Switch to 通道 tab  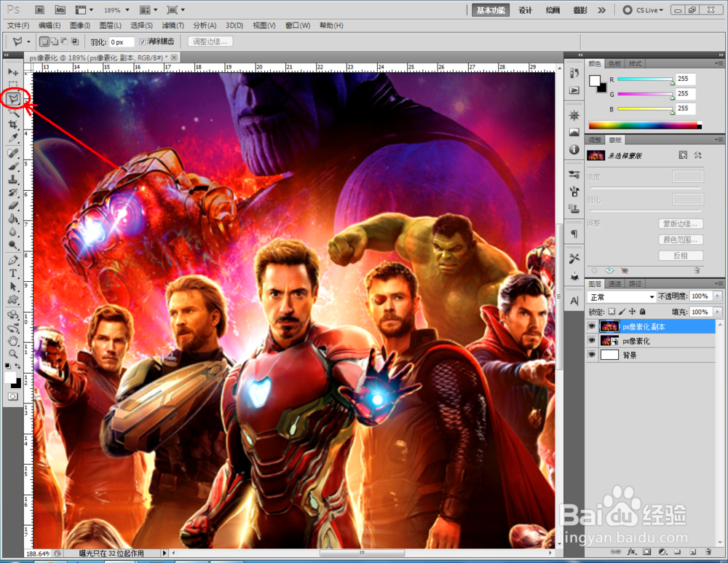pos(614,284)
